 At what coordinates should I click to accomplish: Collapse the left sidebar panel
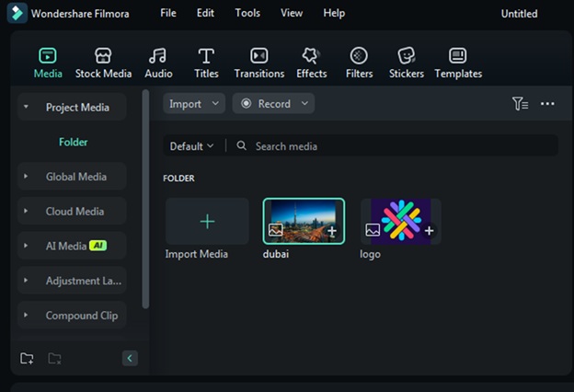tap(130, 358)
